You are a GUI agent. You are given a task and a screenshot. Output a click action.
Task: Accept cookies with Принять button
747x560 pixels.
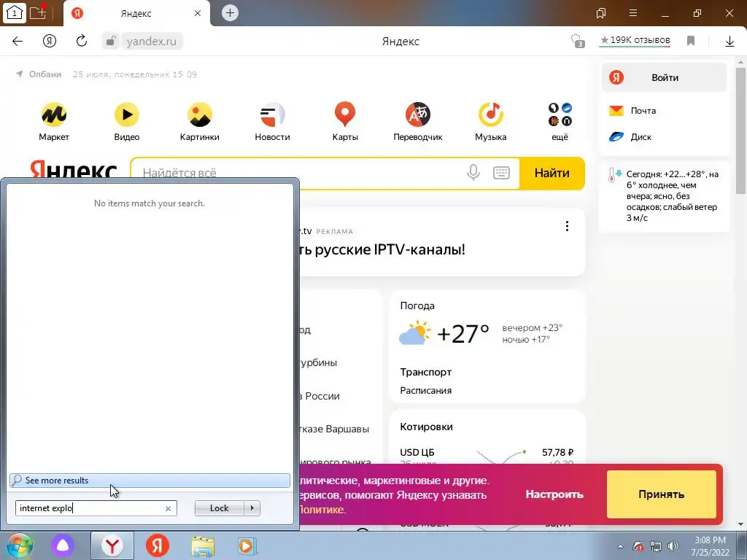[661, 494]
